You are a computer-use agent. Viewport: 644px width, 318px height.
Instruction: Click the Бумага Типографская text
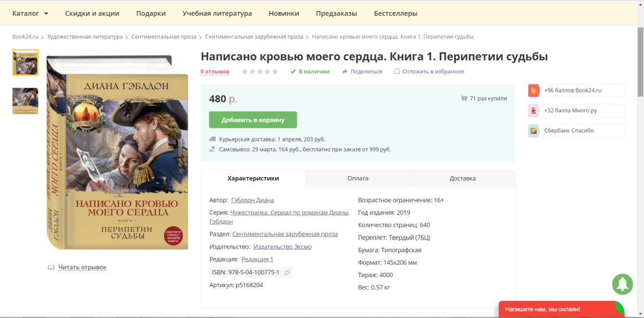click(x=390, y=250)
